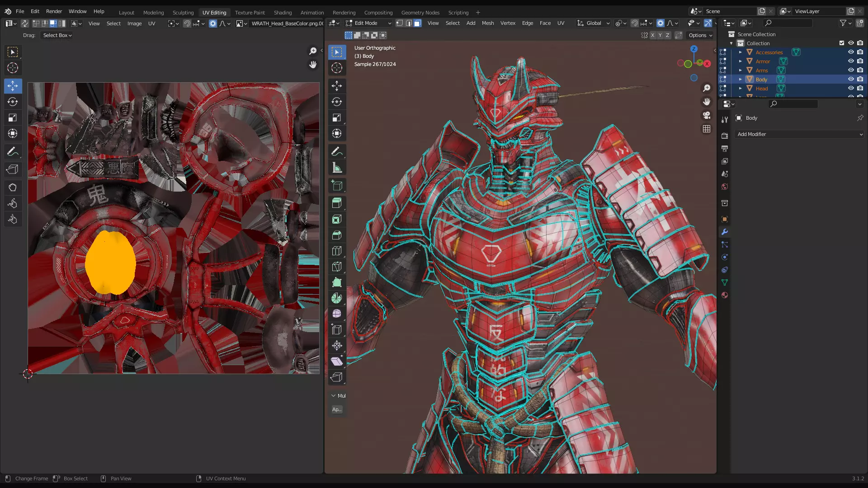Hide the Armor object with eye icon
Image resolution: width=868 pixels, height=488 pixels.
point(851,61)
